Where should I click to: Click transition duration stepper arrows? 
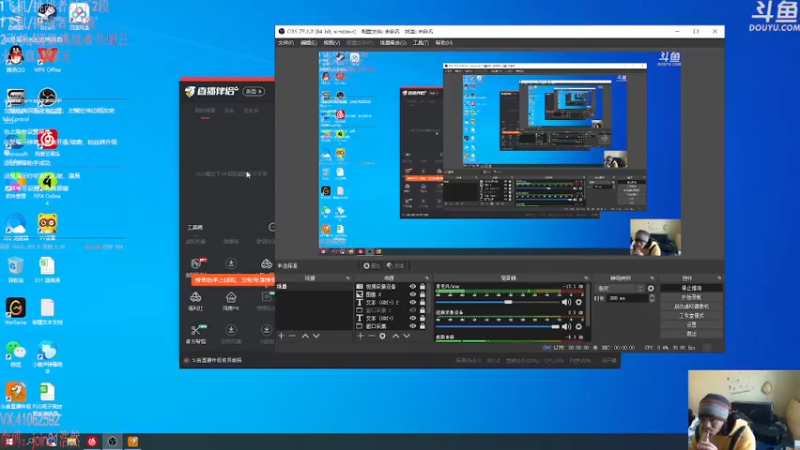click(x=652, y=298)
